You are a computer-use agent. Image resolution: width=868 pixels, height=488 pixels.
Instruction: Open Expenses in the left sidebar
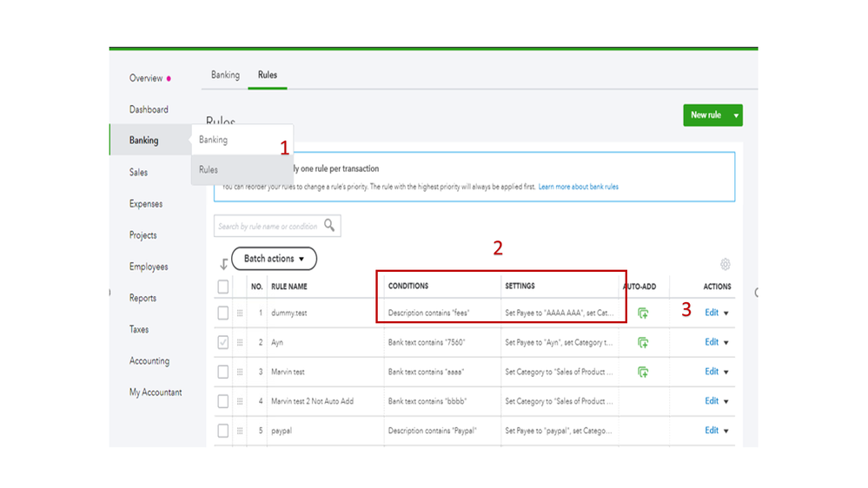coord(146,204)
